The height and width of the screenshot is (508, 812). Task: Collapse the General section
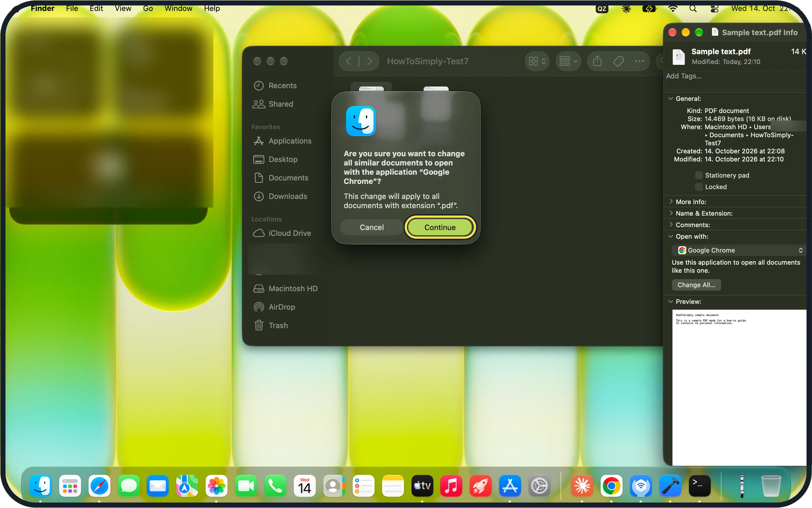click(671, 99)
